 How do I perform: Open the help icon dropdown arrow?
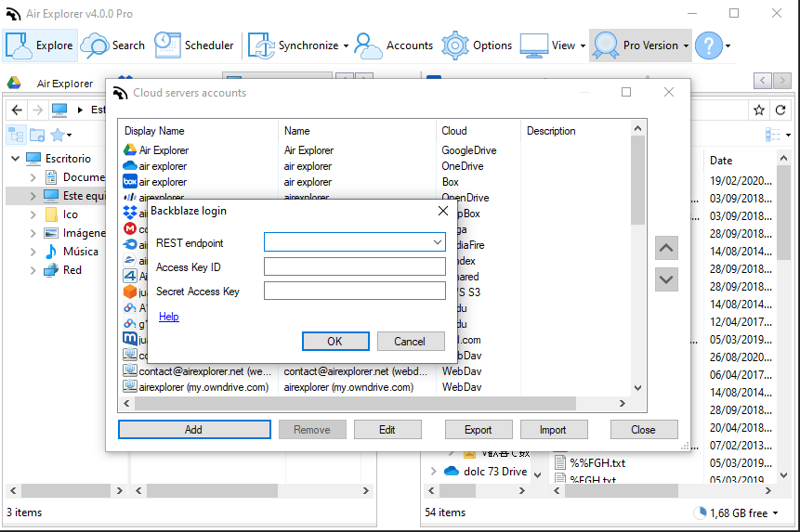(728, 45)
